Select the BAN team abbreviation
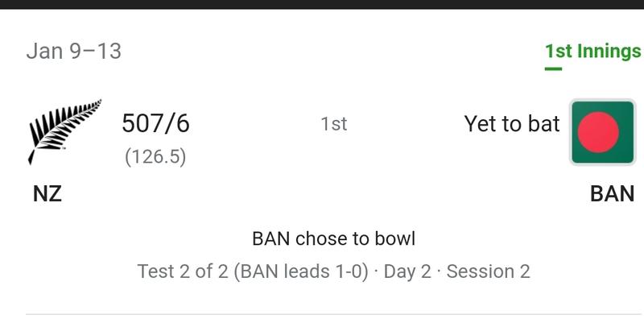This screenshot has width=644, height=319. 613,193
